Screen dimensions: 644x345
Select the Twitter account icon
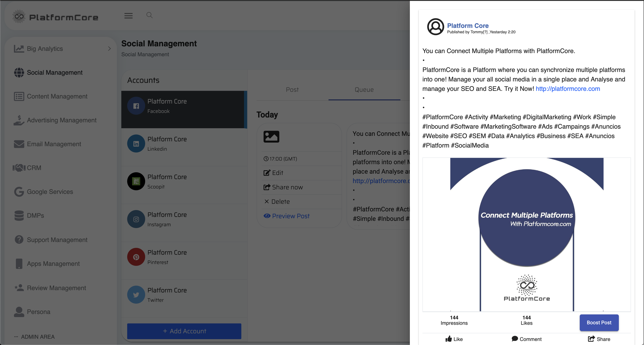pos(136,295)
